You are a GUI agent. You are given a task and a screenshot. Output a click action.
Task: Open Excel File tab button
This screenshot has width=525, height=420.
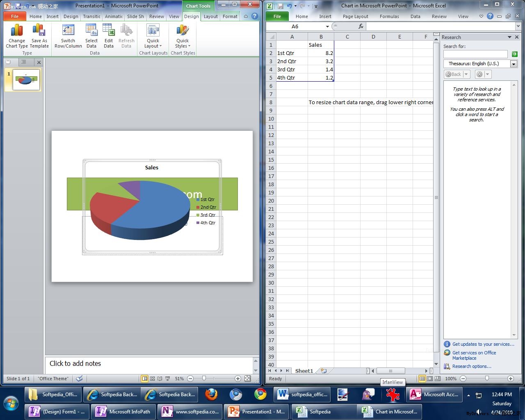(x=277, y=16)
